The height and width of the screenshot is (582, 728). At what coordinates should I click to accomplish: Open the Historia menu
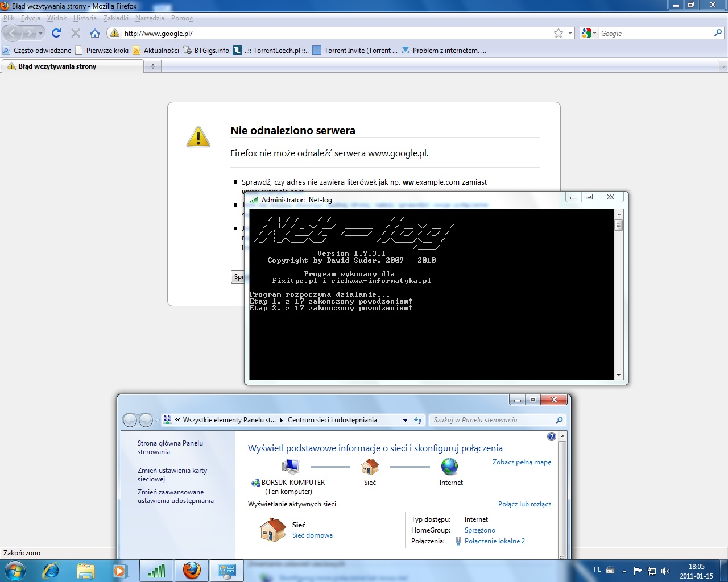point(85,18)
